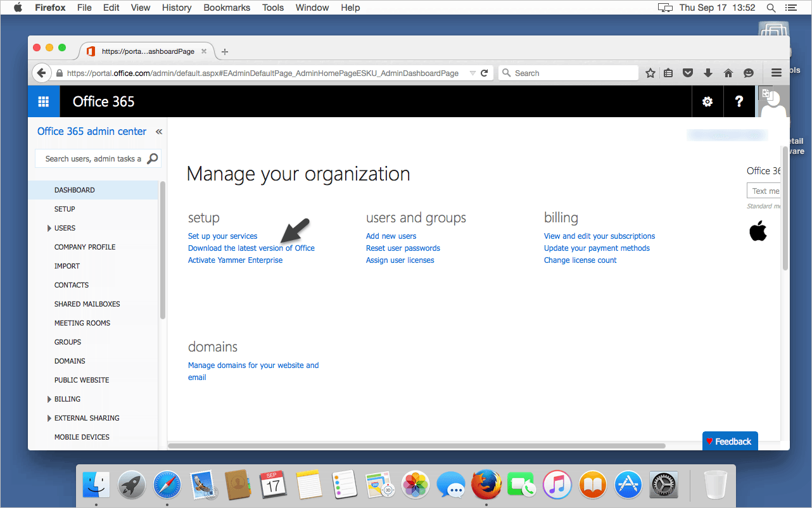812x508 pixels.
Task: Open the Firefox hamburger menu
Action: [x=777, y=73]
